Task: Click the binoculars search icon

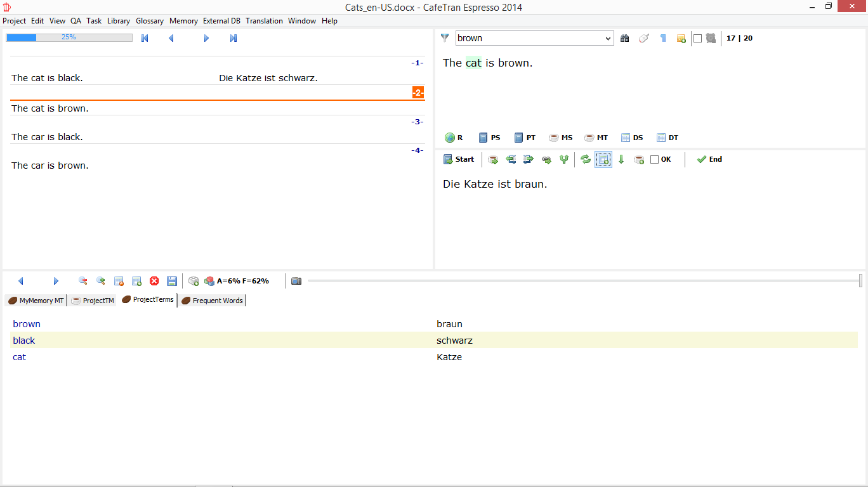Action: (x=624, y=38)
